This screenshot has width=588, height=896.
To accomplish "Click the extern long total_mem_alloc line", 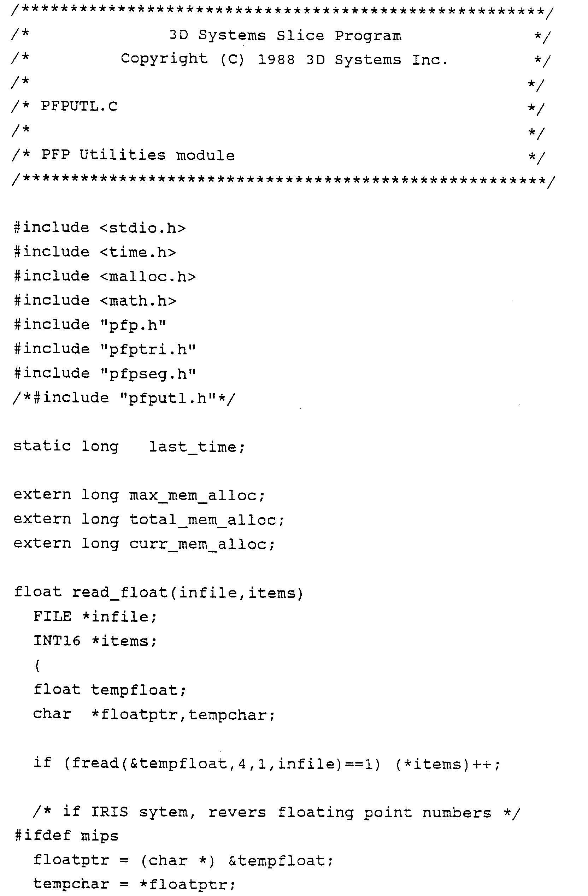I will tap(149, 519).
